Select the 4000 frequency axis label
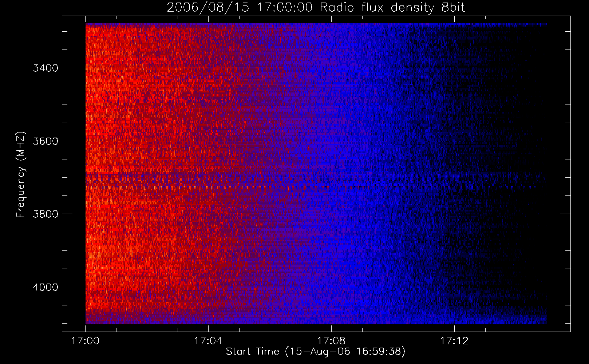Image resolution: width=589 pixels, height=364 pixels. [x=46, y=287]
